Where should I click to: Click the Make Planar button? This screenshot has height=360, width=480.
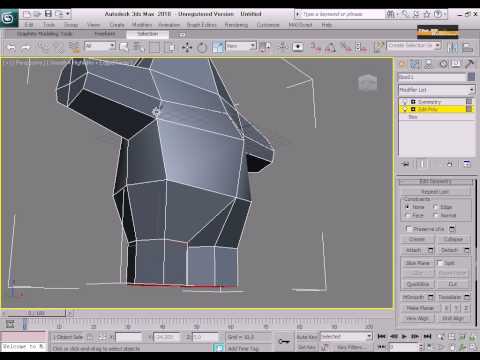(420, 308)
